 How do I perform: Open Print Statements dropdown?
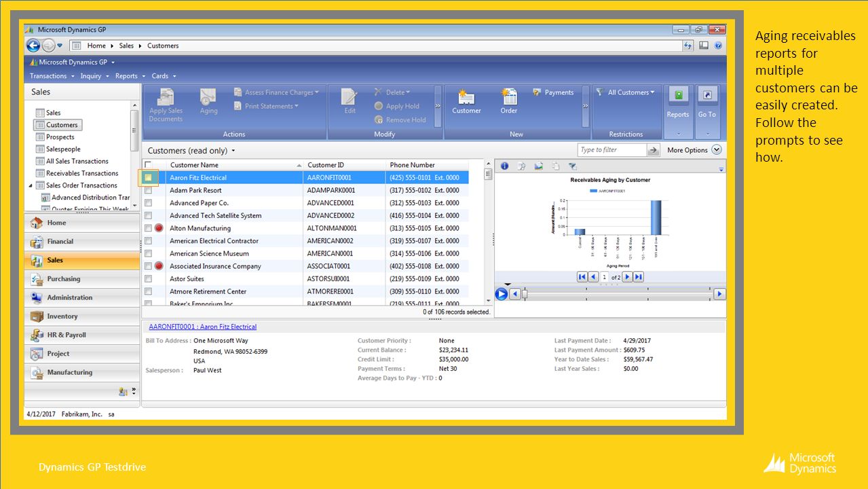267,106
